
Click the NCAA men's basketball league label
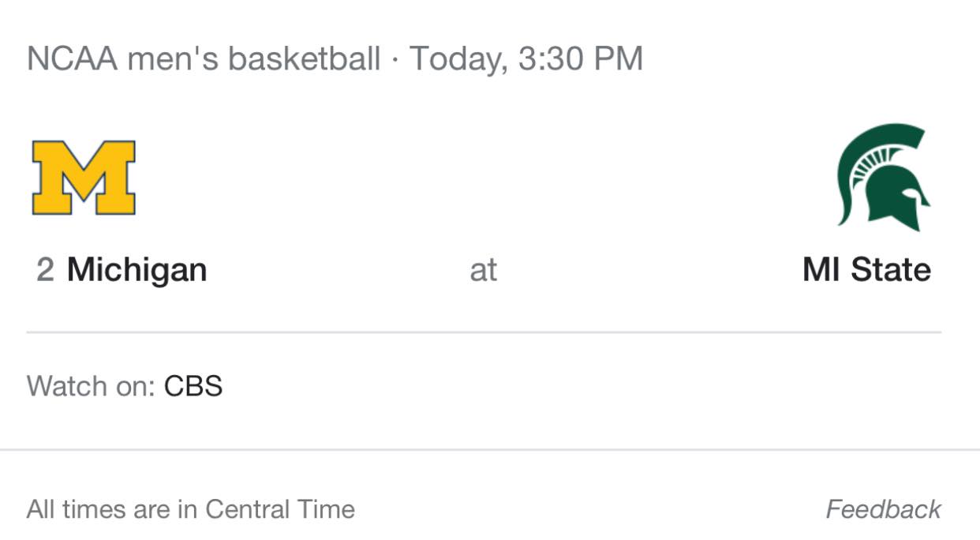pyautogui.click(x=204, y=59)
